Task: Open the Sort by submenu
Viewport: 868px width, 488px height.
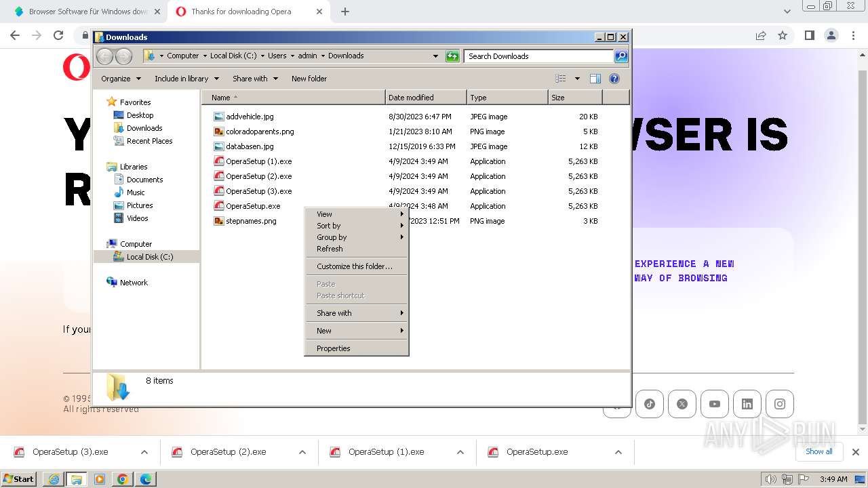Action: click(x=357, y=226)
